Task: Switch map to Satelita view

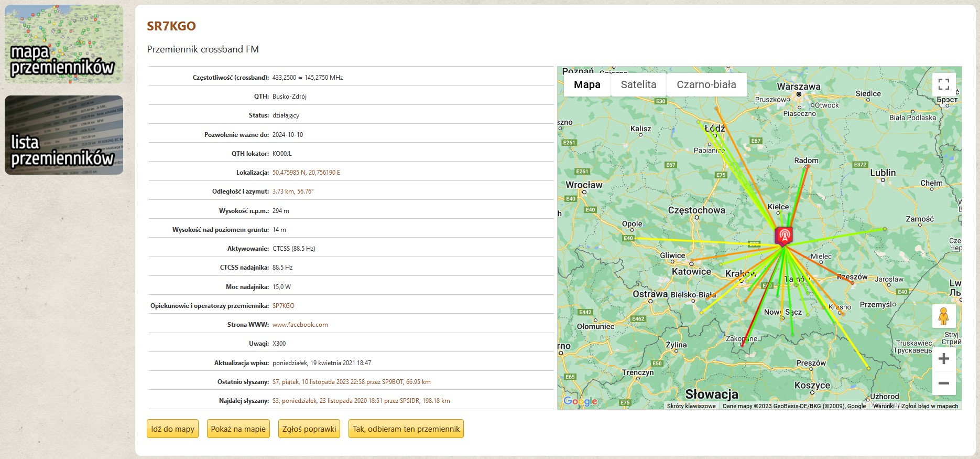Action: (x=638, y=84)
